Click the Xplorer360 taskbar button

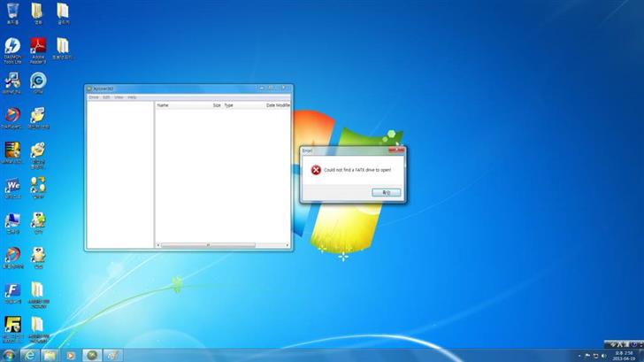(92, 356)
